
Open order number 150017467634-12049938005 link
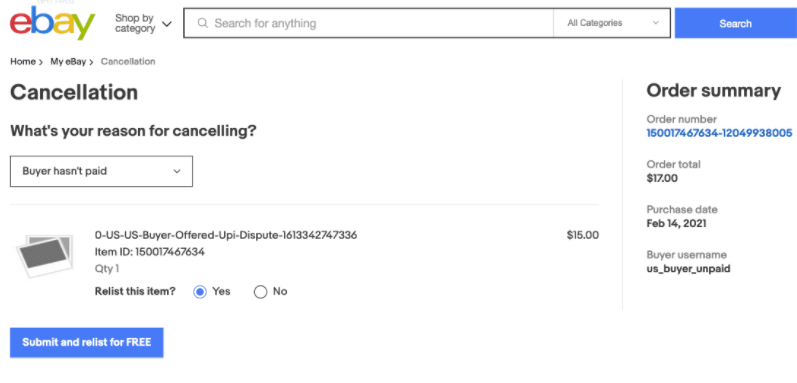tap(719, 133)
